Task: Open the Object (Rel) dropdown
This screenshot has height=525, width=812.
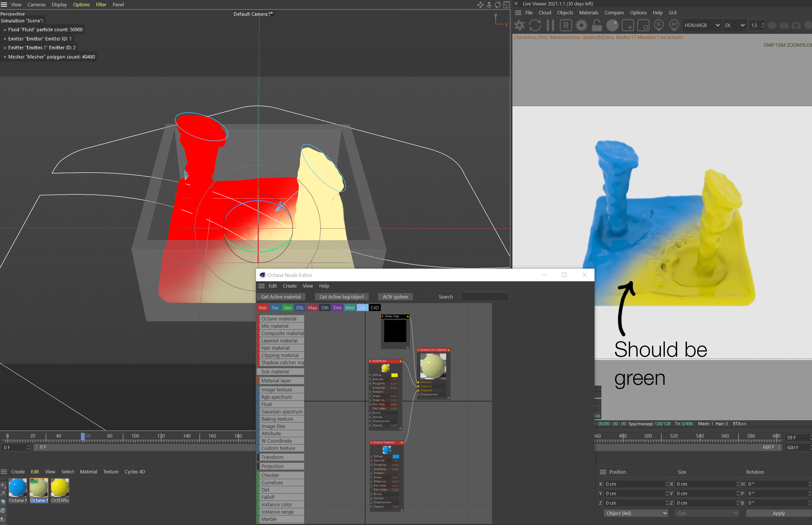Action: 636,513
